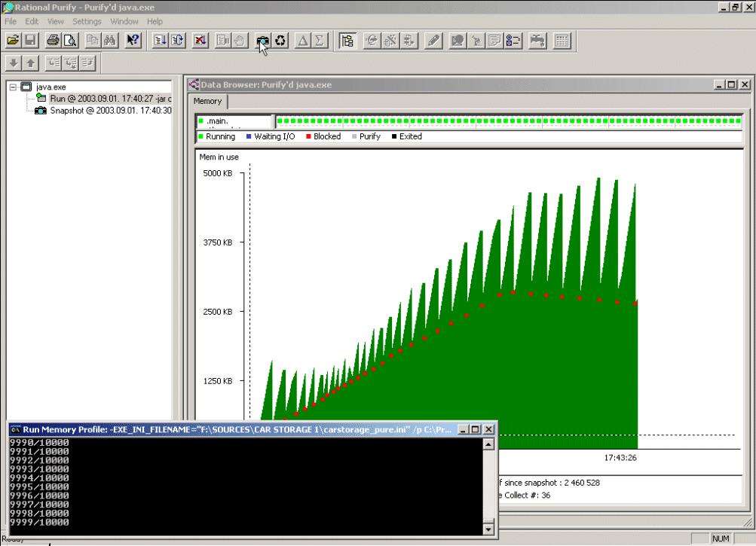
Task: Open the Window menu
Action: (124, 21)
